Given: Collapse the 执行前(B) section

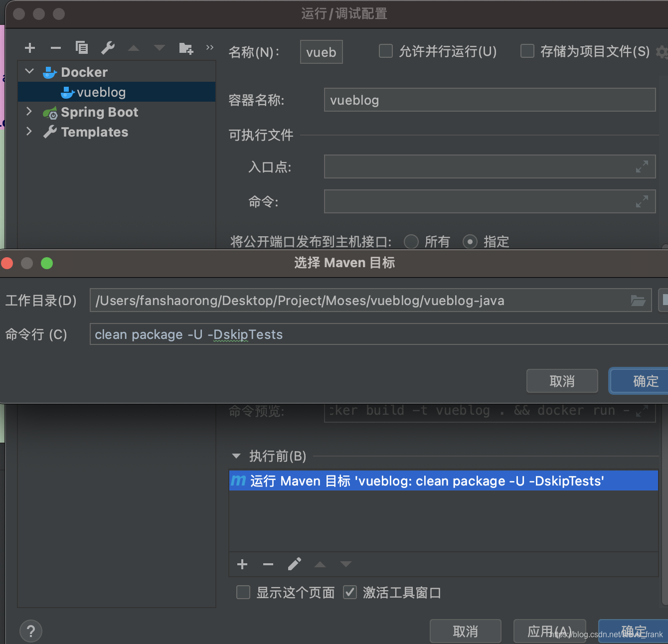Looking at the screenshot, I should coord(236,456).
